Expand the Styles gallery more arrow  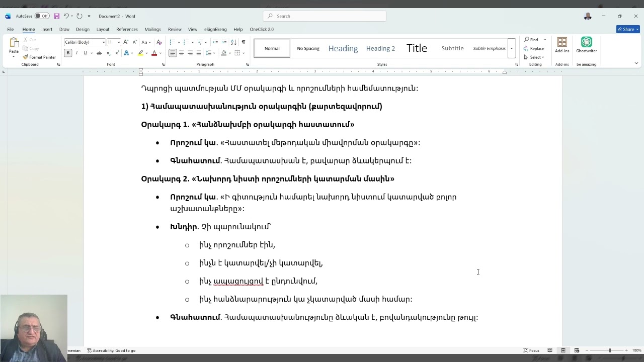pos(512,48)
